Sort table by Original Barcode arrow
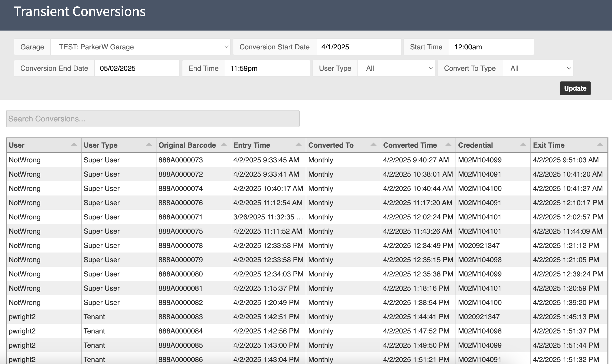The width and height of the screenshot is (612, 364). pos(223,145)
